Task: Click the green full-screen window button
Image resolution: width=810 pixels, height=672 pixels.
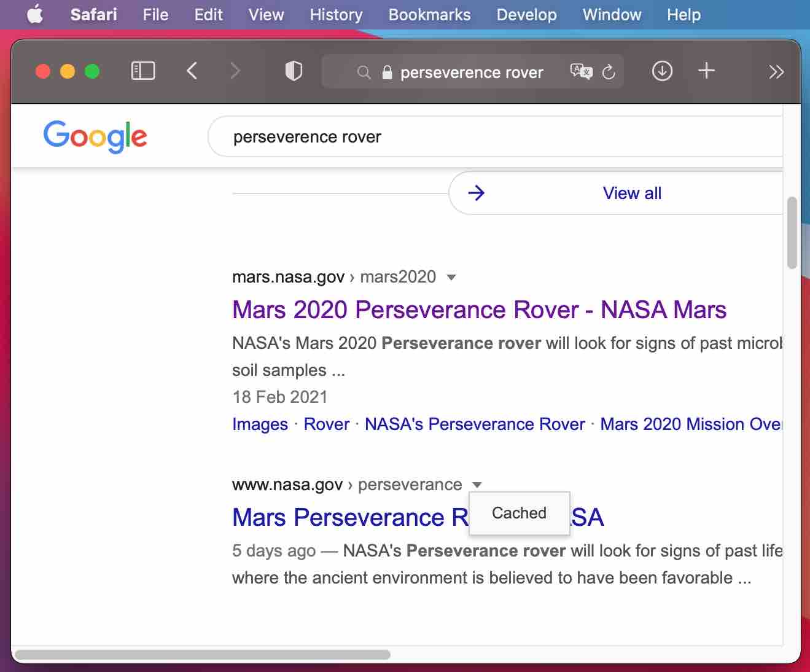Action: pos(92,71)
